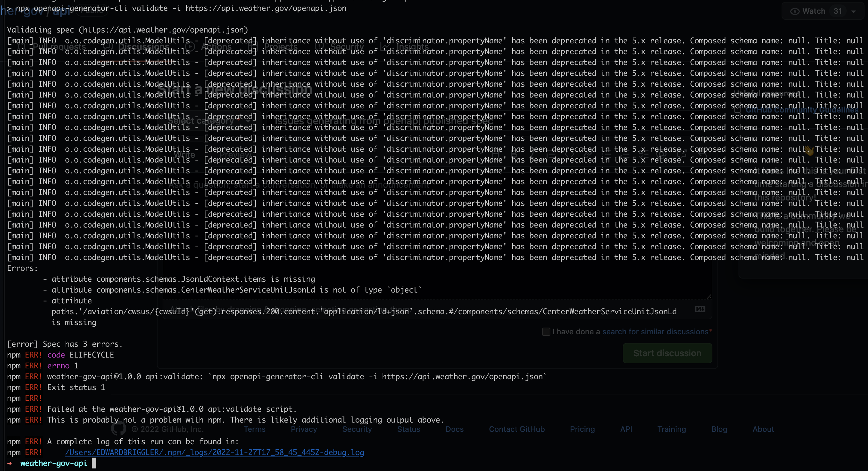The height and width of the screenshot is (471, 868).
Task: Click the task list icon in GitHub editor
Action: click(644, 155)
